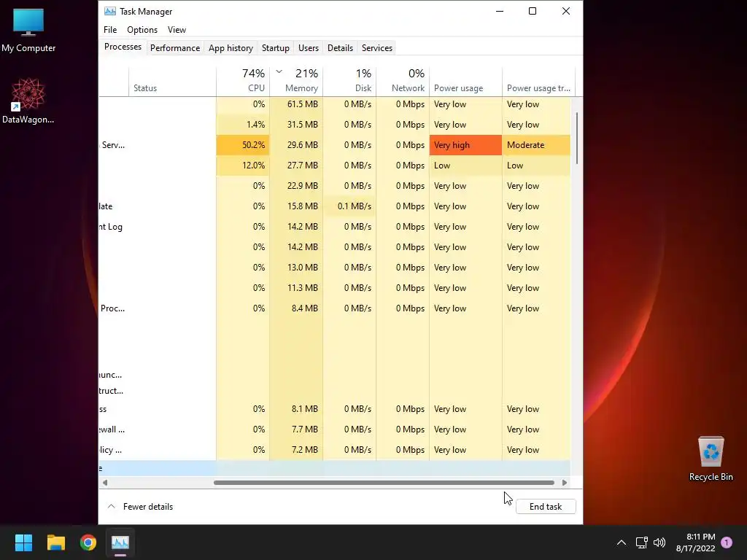The width and height of the screenshot is (747, 560).
Task: Select the 0.1 MB/s disk cell
Action: pyautogui.click(x=349, y=206)
